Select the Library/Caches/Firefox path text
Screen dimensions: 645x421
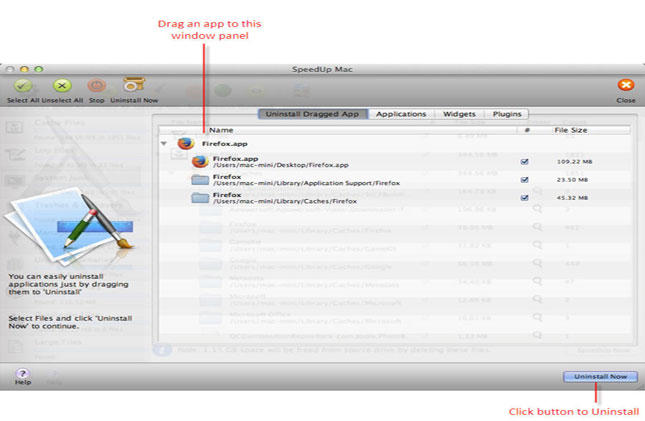click(285, 202)
